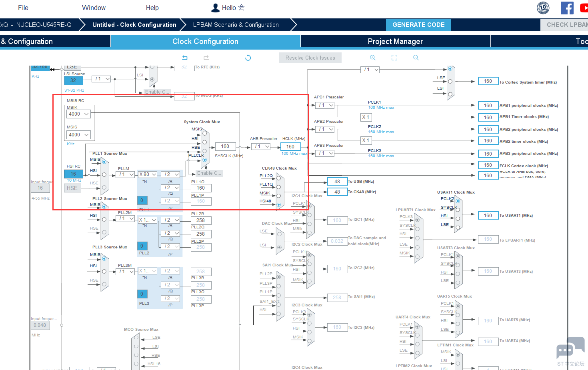This screenshot has width=588, height=370.
Task: Click the APB1 peripheral clocks 160 field
Action: (488, 106)
